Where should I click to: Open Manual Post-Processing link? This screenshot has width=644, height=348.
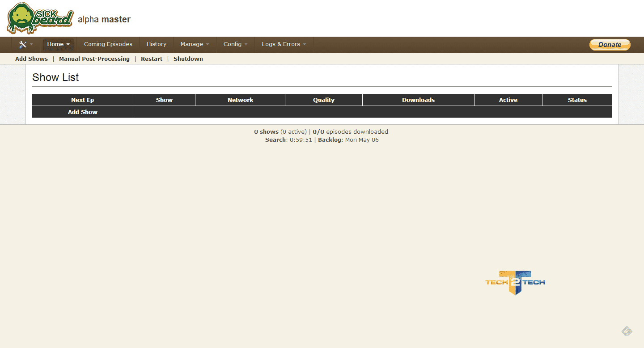(x=94, y=59)
